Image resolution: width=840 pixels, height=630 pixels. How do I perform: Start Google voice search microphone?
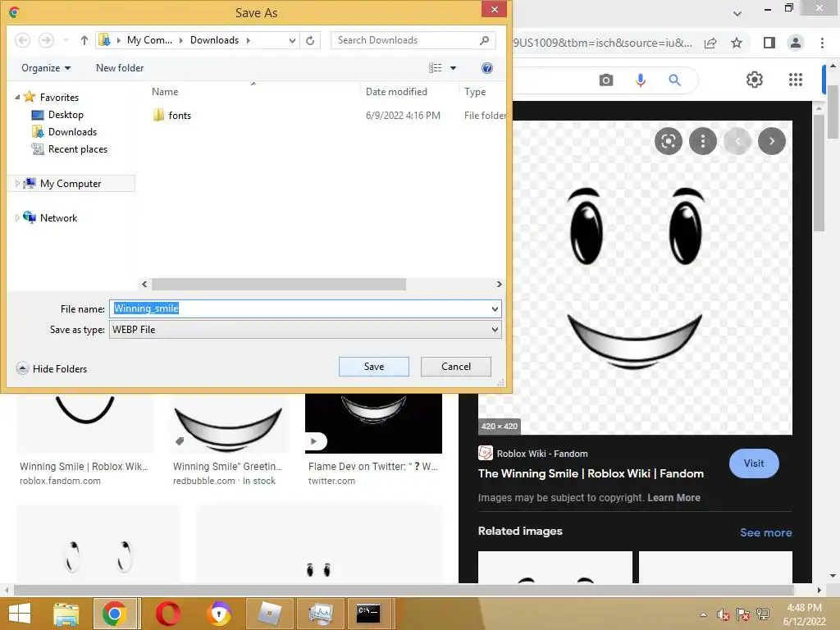click(x=640, y=80)
